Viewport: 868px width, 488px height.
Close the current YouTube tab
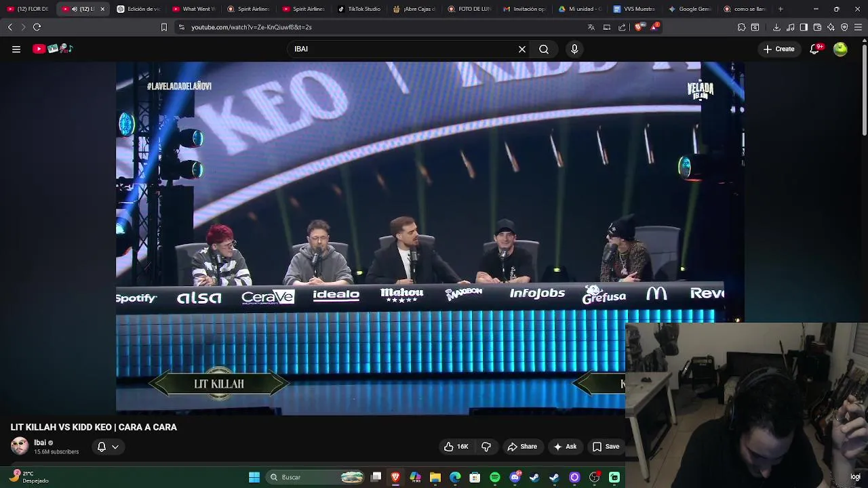click(102, 9)
